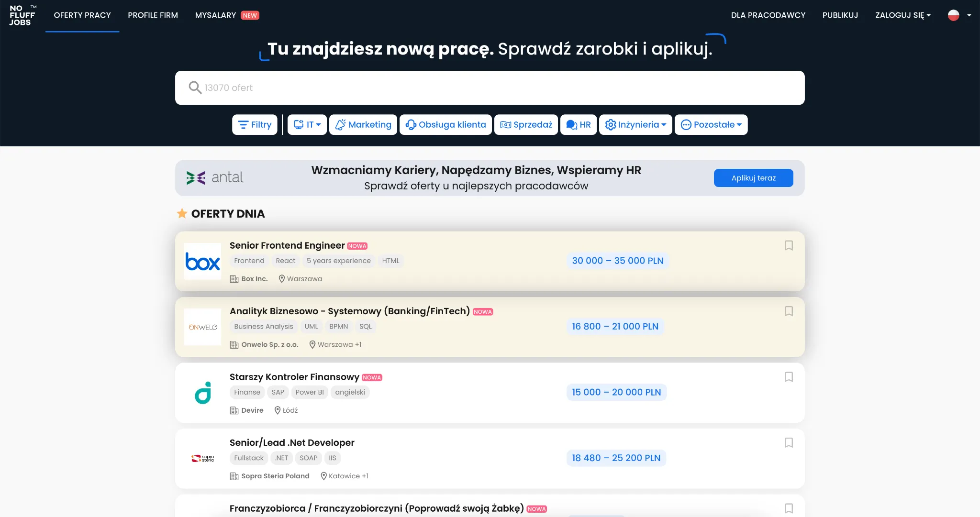The height and width of the screenshot is (517, 980).
Task: Click the React skill tag
Action: point(286,261)
